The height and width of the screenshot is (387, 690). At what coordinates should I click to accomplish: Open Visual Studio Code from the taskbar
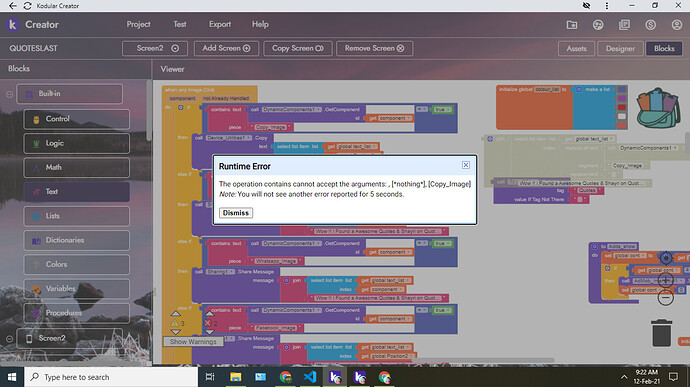tap(310, 377)
